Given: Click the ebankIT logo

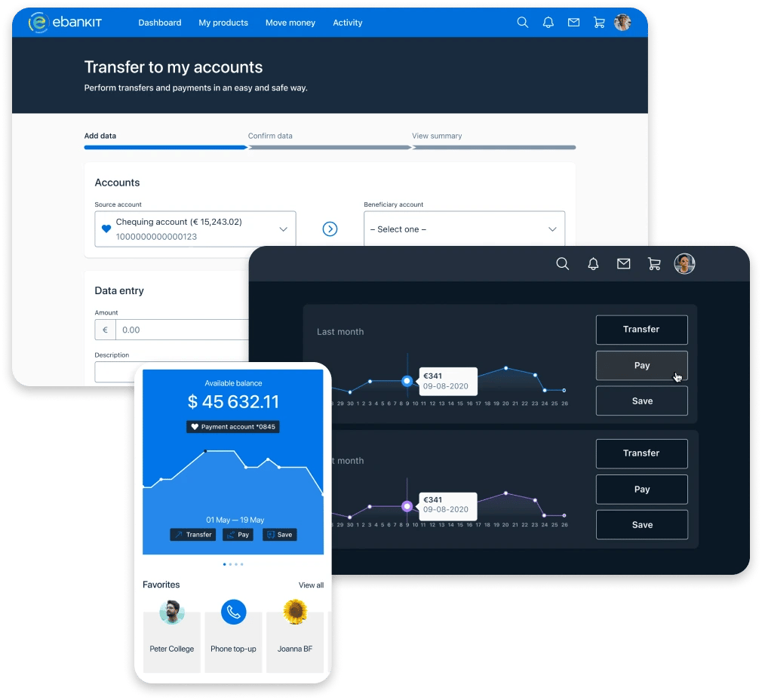Looking at the screenshot, I should click(x=65, y=23).
